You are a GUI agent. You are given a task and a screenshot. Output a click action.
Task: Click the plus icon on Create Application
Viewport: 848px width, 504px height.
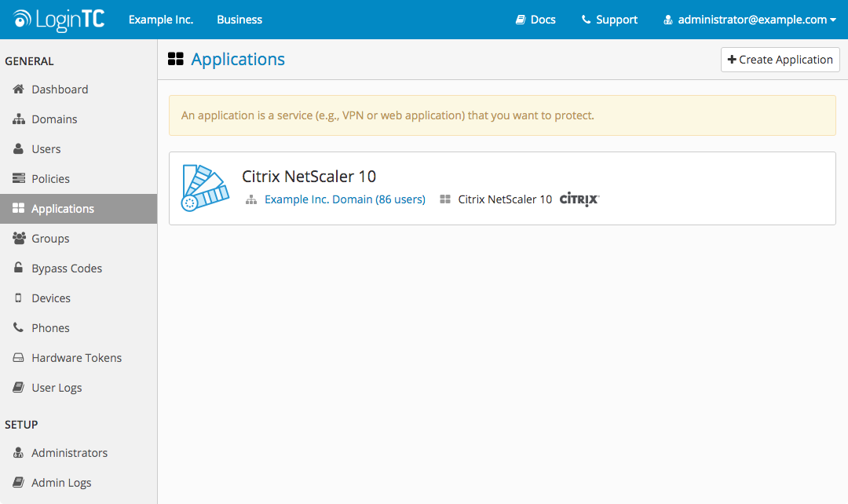(732, 60)
